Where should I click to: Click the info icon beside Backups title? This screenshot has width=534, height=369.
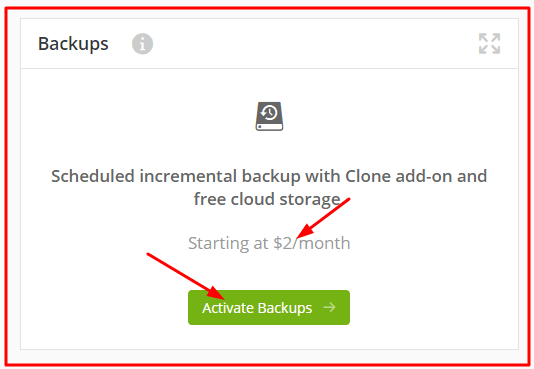(142, 44)
